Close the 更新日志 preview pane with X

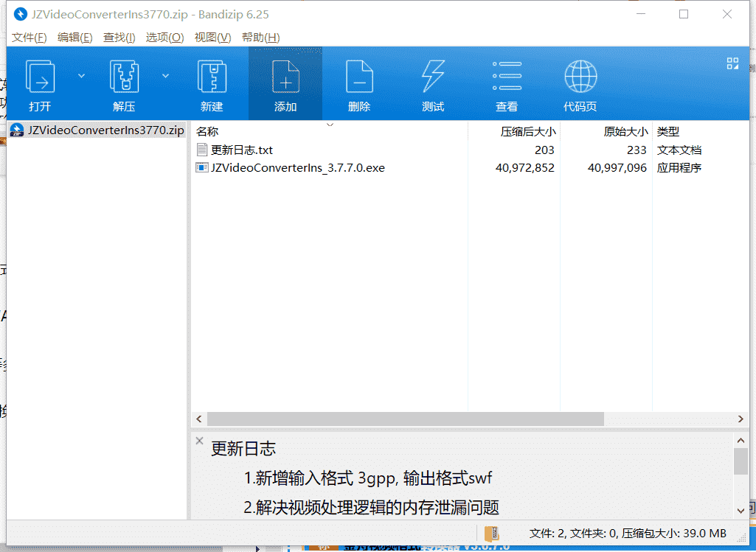coord(199,440)
